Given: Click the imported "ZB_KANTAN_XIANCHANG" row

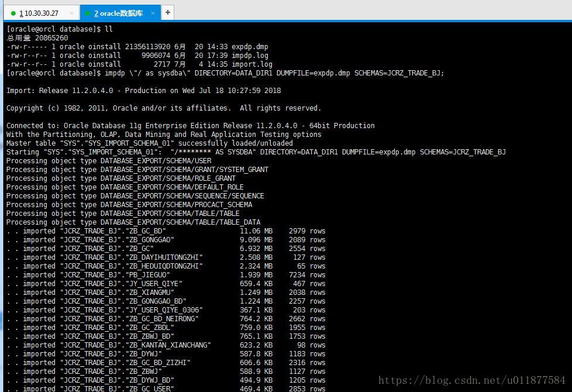Looking at the screenshot, I should pyautogui.click(x=166, y=345).
